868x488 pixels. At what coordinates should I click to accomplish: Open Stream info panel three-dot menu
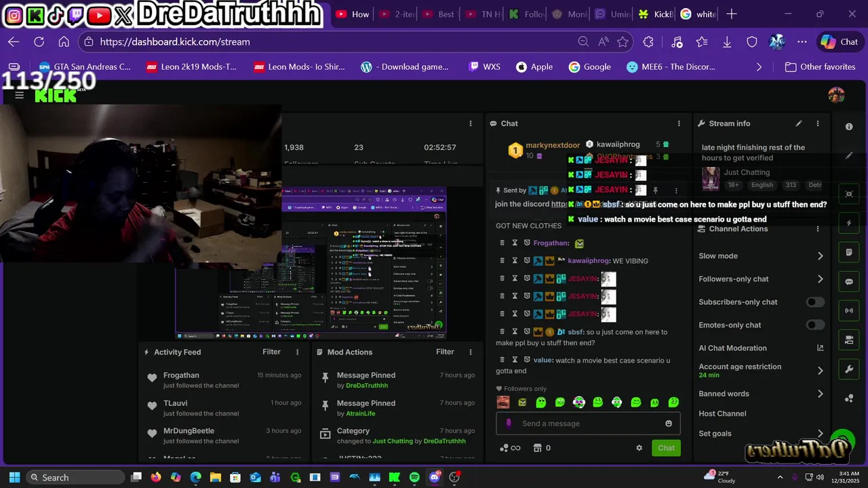818,123
